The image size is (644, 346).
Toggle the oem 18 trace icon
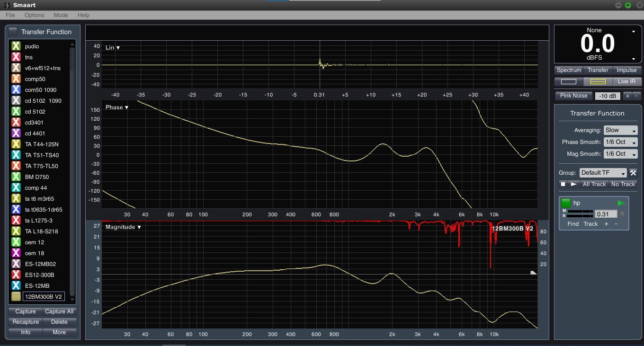click(16, 253)
